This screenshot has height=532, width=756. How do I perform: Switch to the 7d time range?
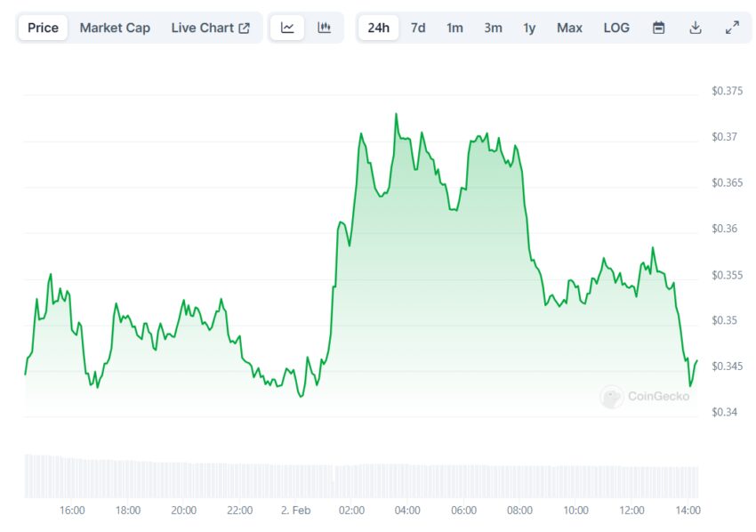click(417, 28)
